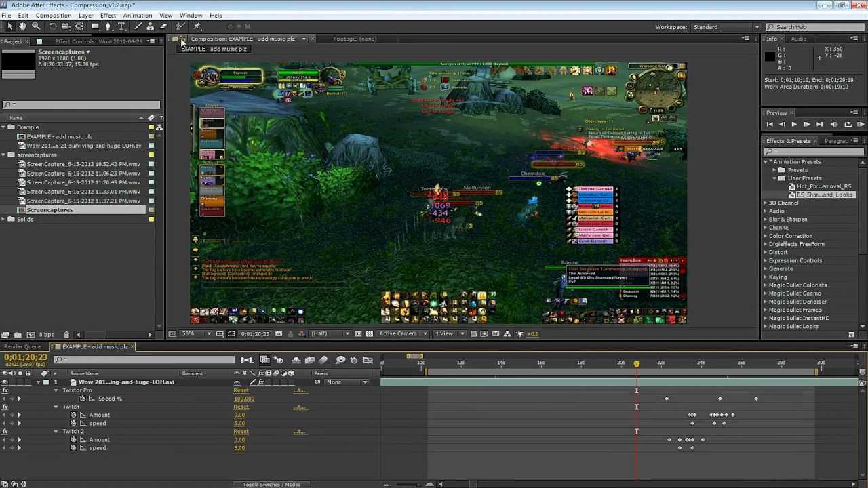Viewport: 868px width, 488px height.
Task: Collapse the Twitch effect group
Action: (56, 407)
